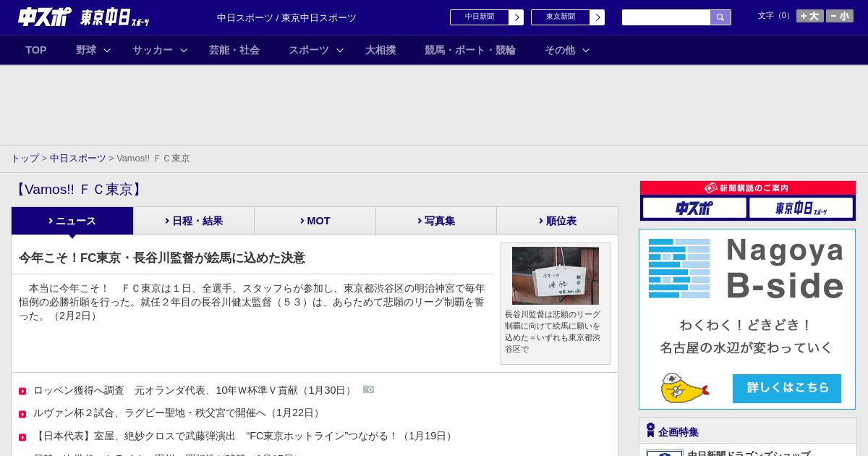Screen dimensions: 868x456
Task: Switch to the MOT tab
Action: tap(315, 221)
